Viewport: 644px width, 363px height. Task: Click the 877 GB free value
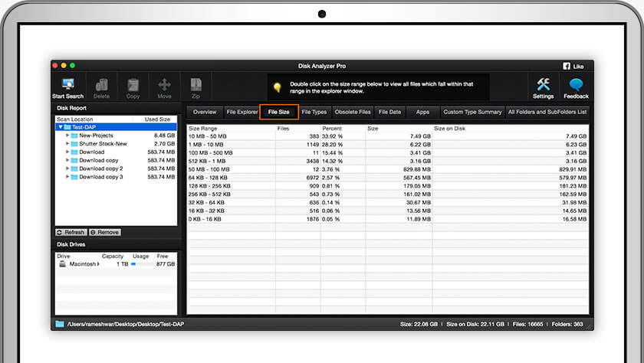pos(165,264)
